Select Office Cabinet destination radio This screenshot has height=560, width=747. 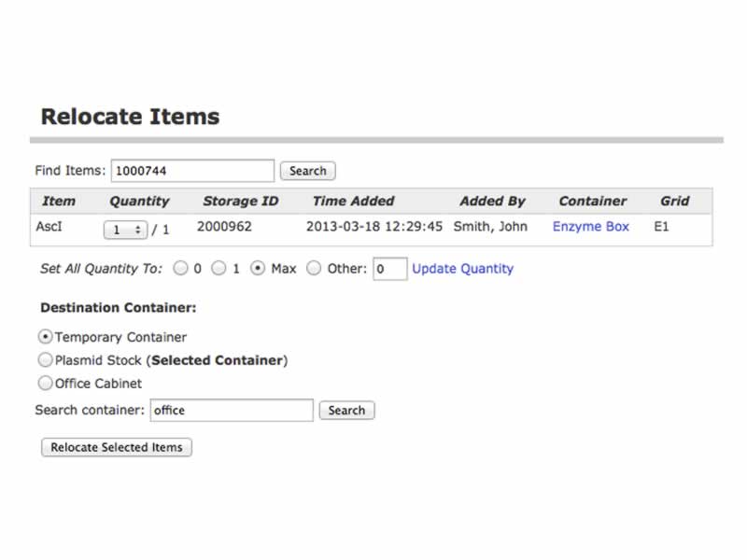[x=45, y=384]
